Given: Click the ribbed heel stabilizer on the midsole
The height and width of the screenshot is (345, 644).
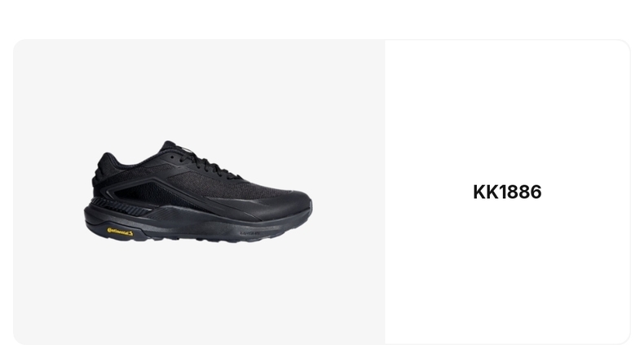Looking at the screenshot, I should (x=119, y=207).
